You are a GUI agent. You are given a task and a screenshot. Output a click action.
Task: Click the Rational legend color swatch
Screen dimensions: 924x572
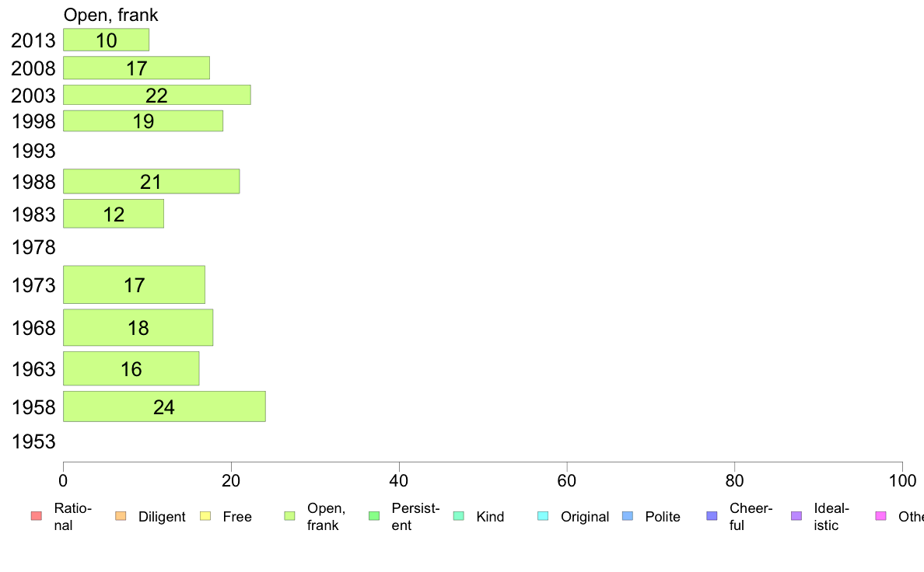coord(37,516)
